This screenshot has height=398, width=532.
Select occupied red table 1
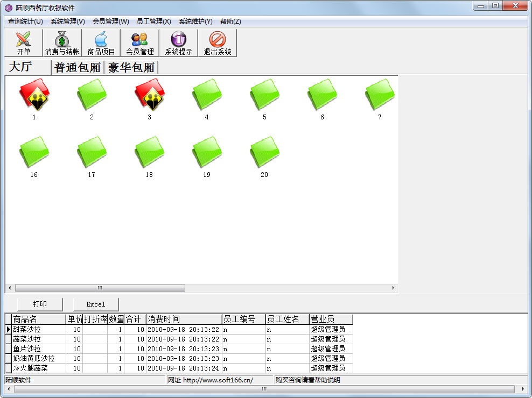(x=34, y=95)
